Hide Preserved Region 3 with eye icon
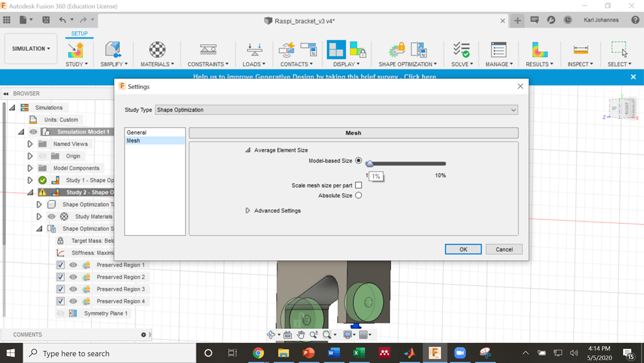Image resolution: width=644 pixels, height=363 pixels. pyautogui.click(x=73, y=289)
